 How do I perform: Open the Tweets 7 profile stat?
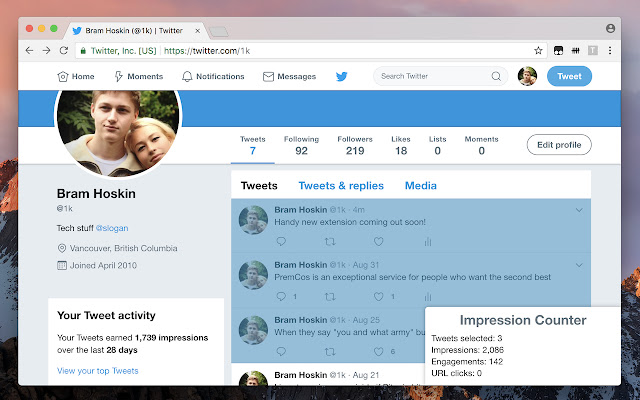coord(253,145)
